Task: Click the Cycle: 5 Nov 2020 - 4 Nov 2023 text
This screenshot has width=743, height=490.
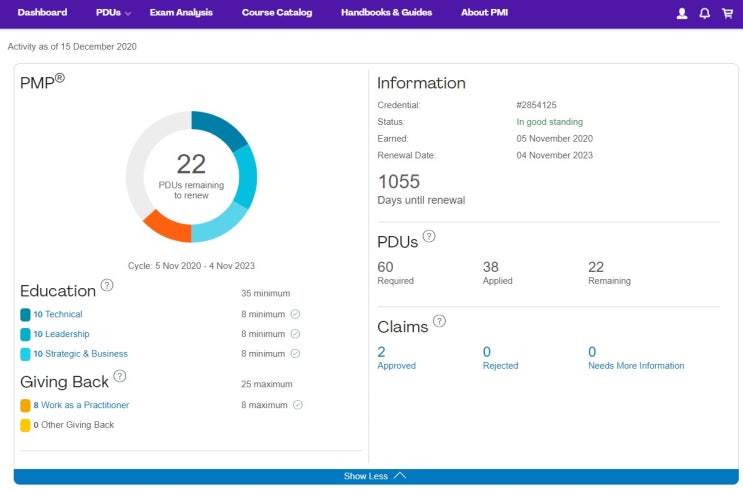Action: tap(191, 266)
